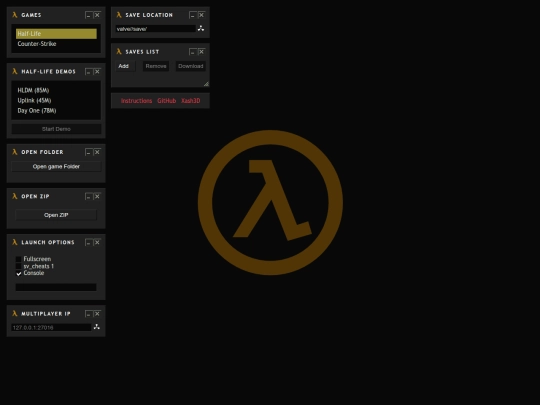Focus the Save Location path field
The width and height of the screenshot is (540, 405).
156,29
